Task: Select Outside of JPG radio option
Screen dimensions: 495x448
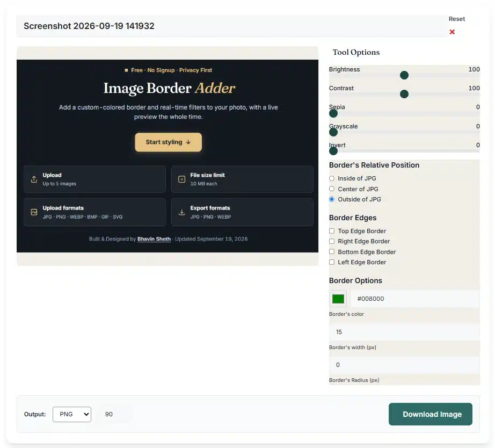Action: pos(332,199)
